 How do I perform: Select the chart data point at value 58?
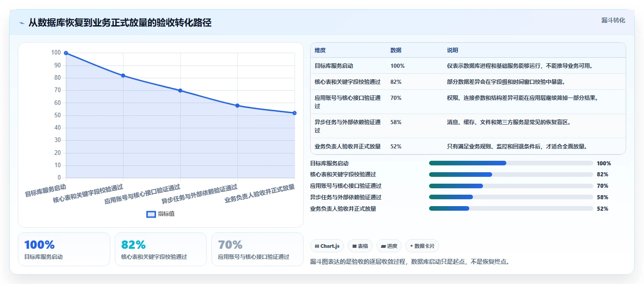coord(237,106)
